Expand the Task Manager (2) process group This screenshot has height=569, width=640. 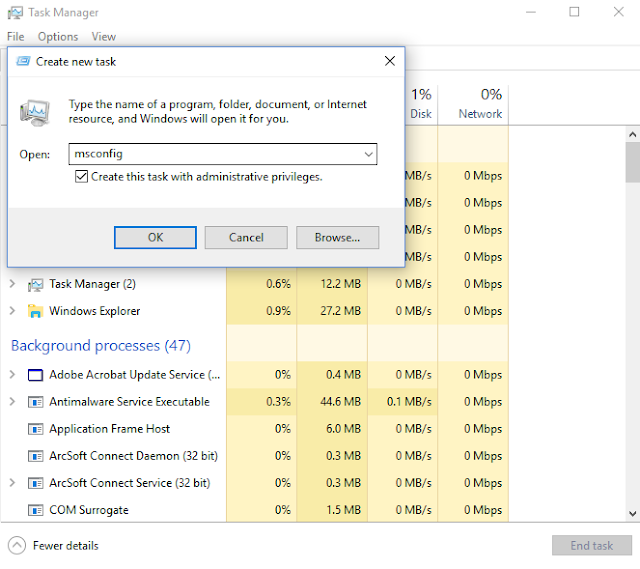coord(13,284)
